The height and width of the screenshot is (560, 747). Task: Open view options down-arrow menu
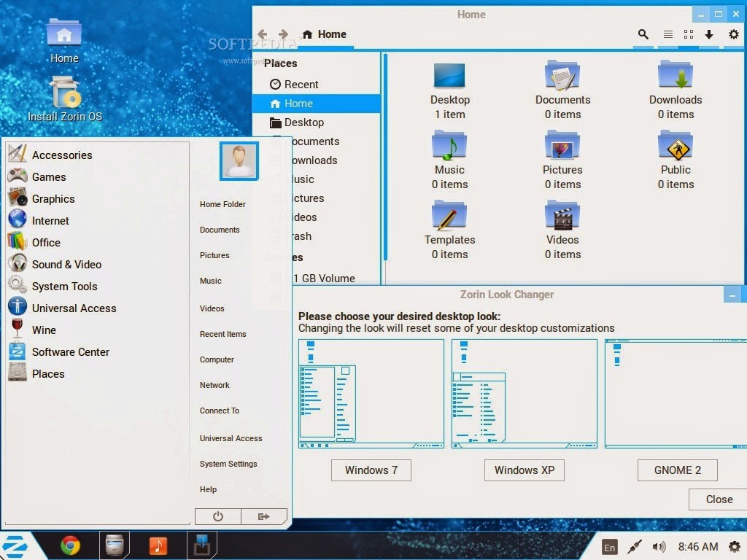point(709,34)
